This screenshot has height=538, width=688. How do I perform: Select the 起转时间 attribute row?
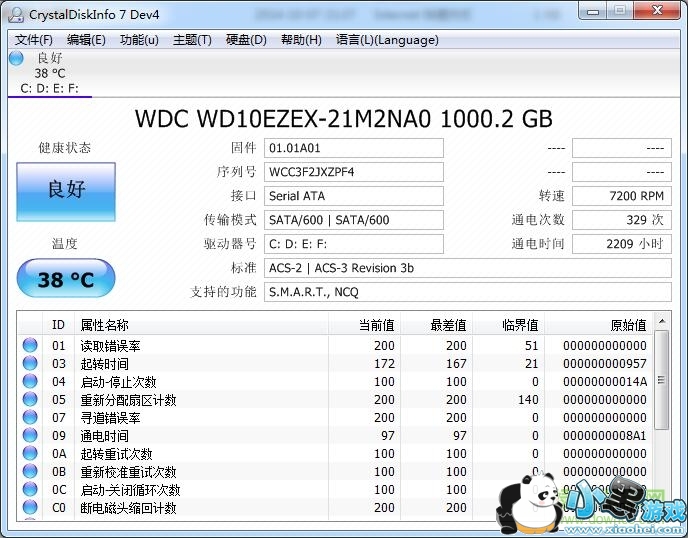point(335,363)
